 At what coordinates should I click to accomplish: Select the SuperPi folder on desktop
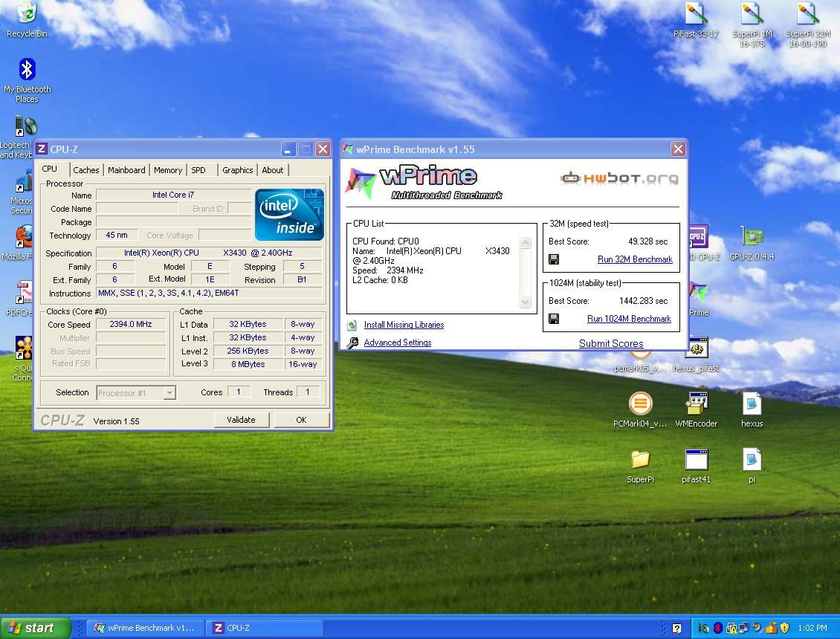tap(640, 466)
